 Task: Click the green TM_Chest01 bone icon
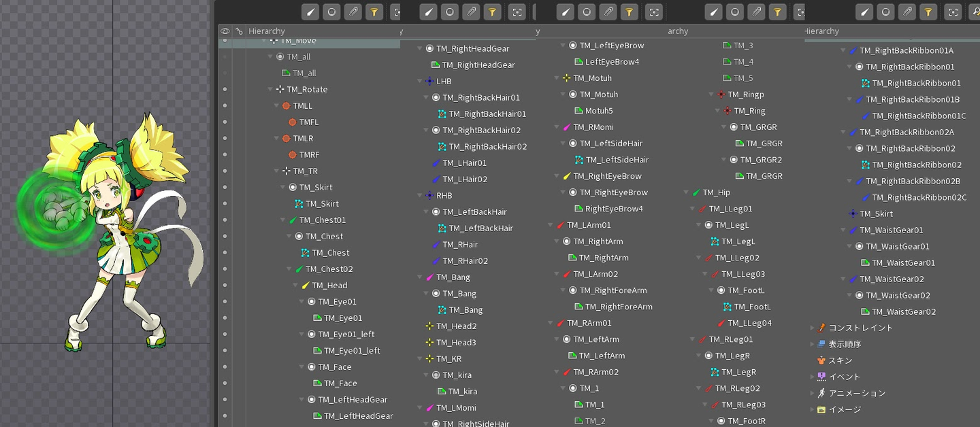[x=293, y=220]
